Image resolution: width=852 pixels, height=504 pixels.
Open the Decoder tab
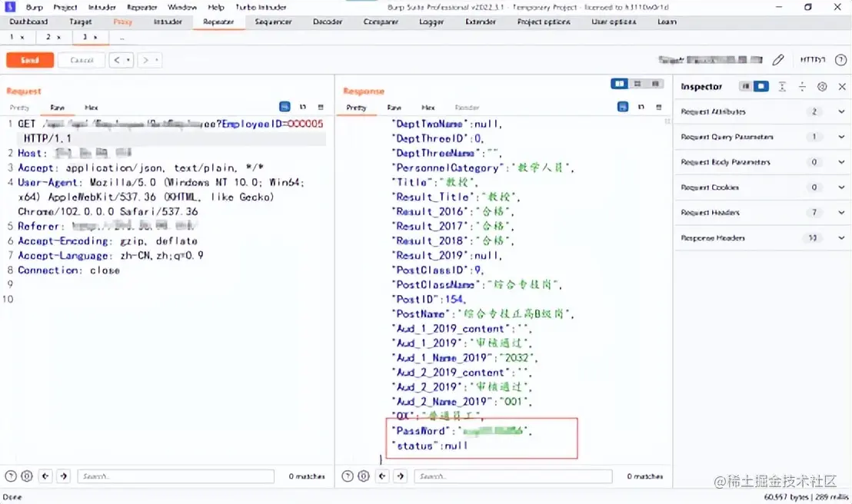pyautogui.click(x=328, y=22)
